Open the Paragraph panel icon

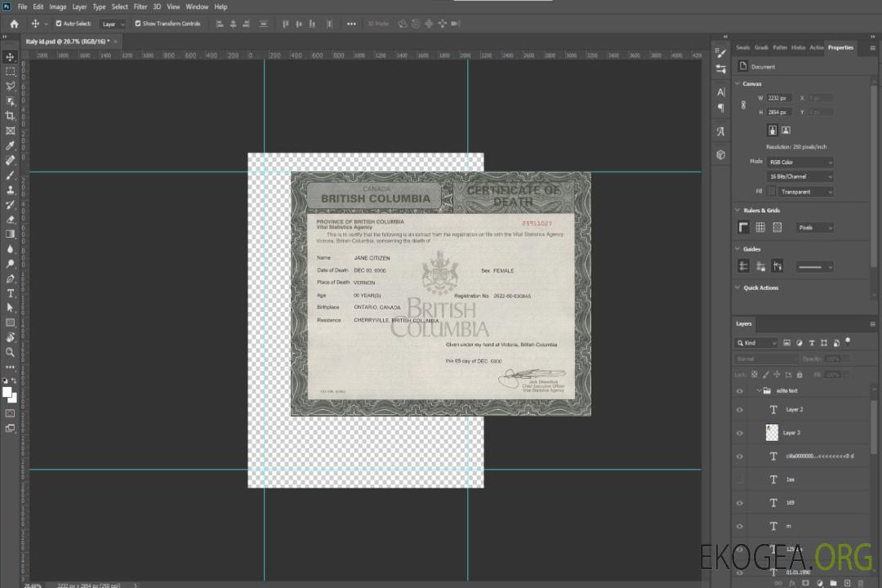[721, 108]
